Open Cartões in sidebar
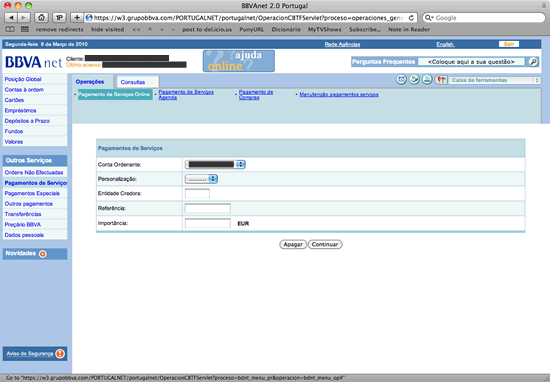The height and width of the screenshot is (382, 550). [14, 100]
